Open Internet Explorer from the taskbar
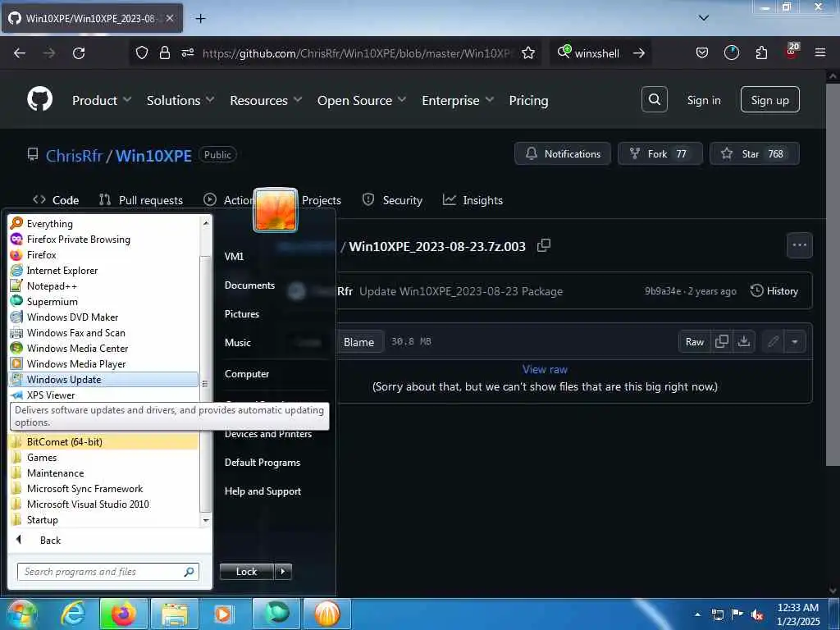The height and width of the screenshot is (630, 840). coord(72,614)
